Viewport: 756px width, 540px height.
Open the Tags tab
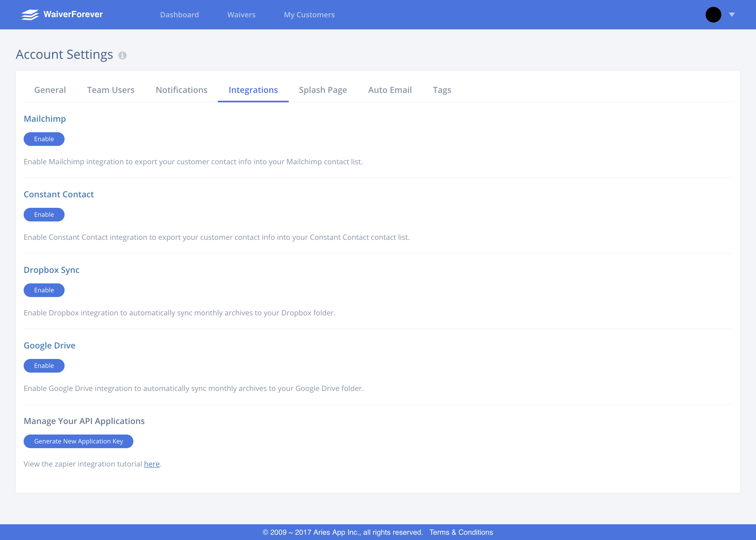point(442,90)
